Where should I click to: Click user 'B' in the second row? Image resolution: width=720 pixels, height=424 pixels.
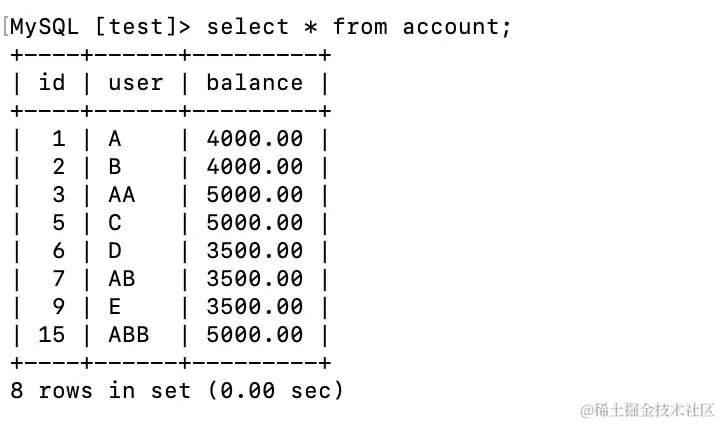(x=115, y=167)
